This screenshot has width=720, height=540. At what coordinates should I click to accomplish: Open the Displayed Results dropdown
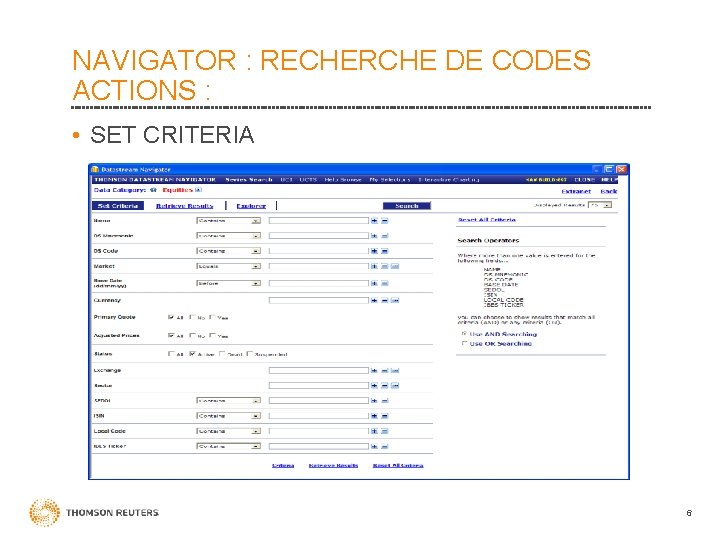pos(600,205)
